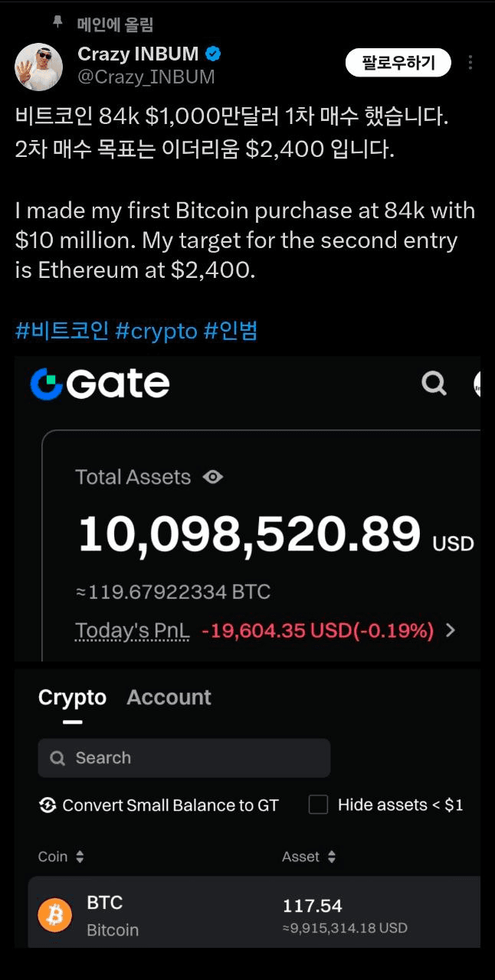Screen dimensions: 495x980
Task: Click the blue verified badge
Action: coord(213,54)
